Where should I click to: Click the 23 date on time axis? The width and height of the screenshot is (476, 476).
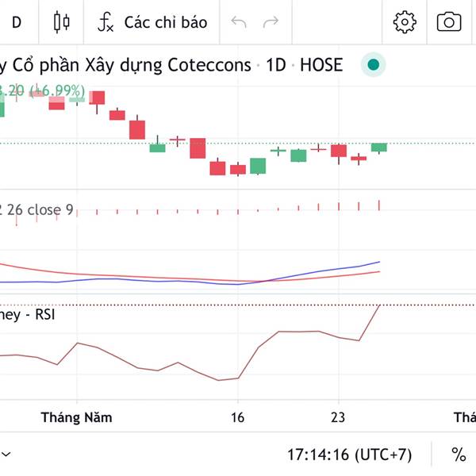pos(339,417)
